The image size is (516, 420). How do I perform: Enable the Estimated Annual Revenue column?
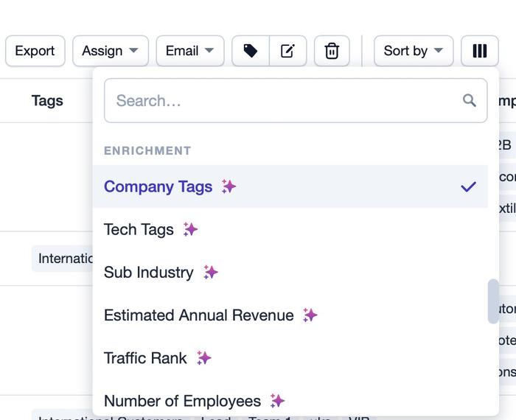click(x=290, y=315)
